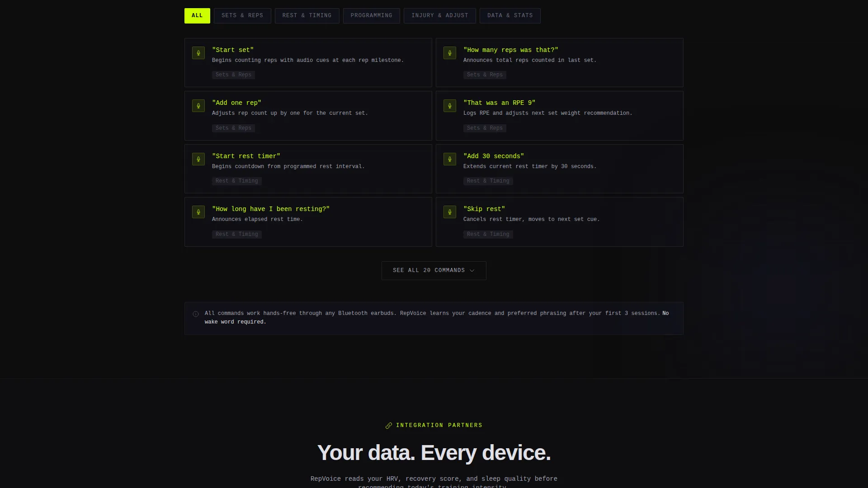Filter commands by Rest & Timing

pos(307,16)
